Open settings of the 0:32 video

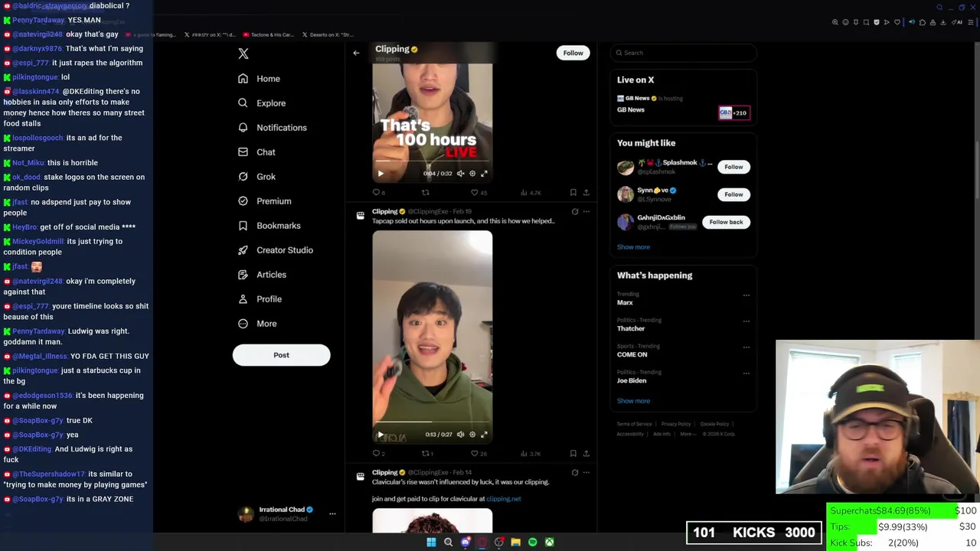pyautogui.click(x=472, y=174)
